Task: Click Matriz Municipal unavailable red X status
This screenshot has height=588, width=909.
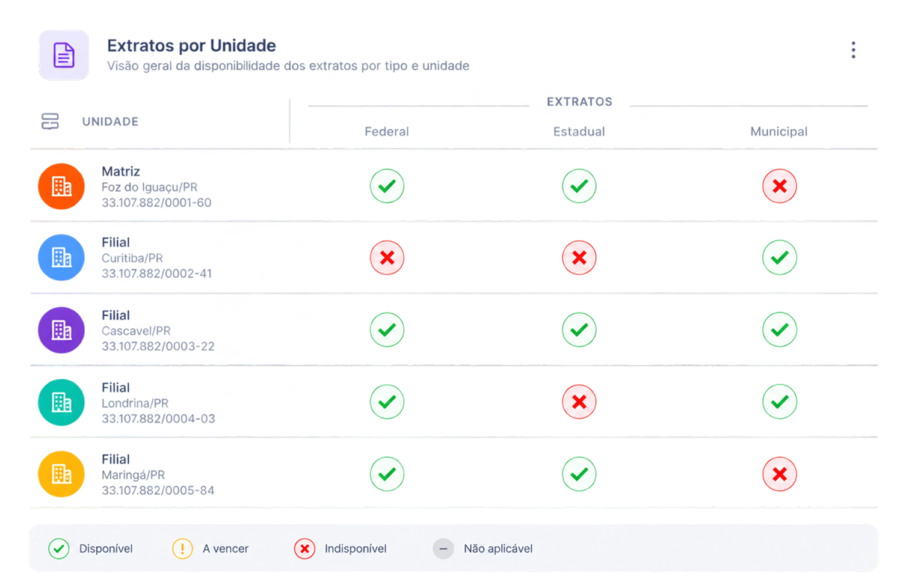Action: click(780, 186)
